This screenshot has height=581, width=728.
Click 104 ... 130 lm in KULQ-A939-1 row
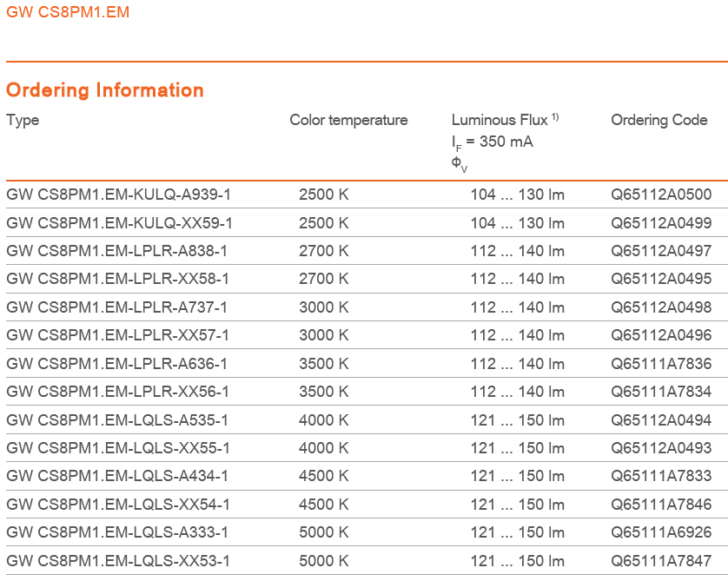click(518, 195)
